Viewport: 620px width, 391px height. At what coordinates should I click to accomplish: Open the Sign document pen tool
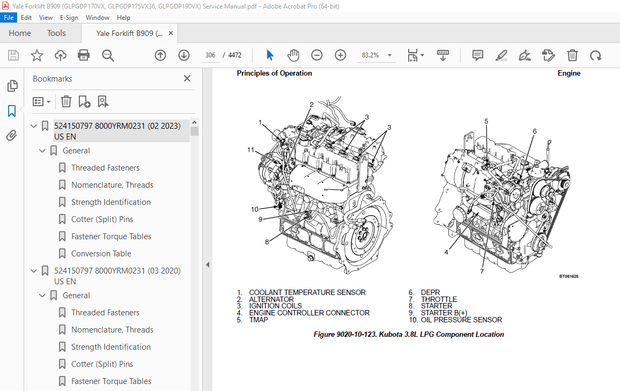(525, 55)
